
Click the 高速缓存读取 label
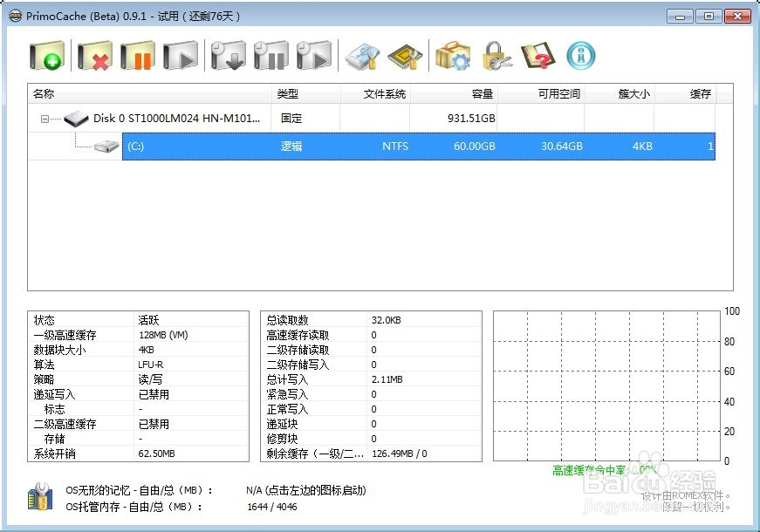pos(298,335)
